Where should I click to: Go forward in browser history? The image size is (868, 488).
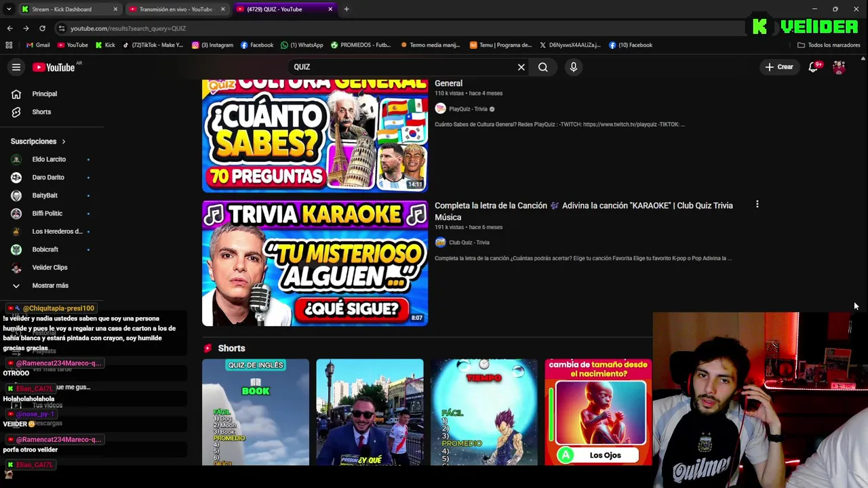pyautogui.click(x=26, y=28)
